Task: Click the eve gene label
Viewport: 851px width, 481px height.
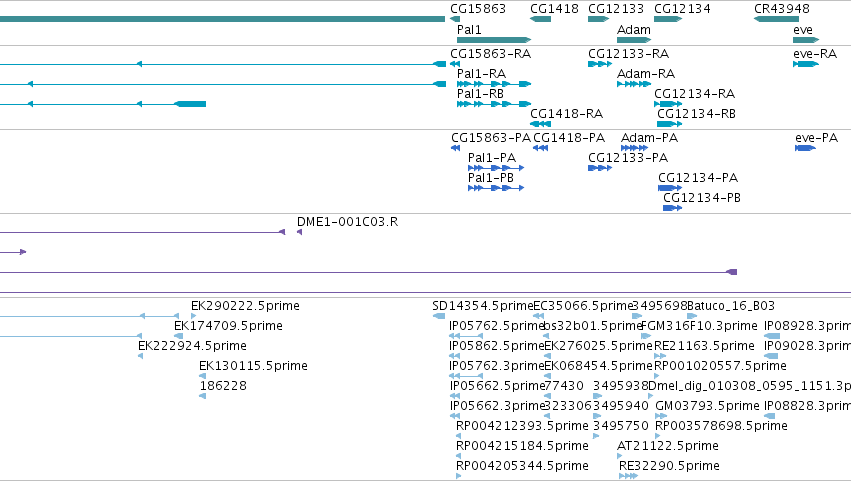Action: (803, 29)
